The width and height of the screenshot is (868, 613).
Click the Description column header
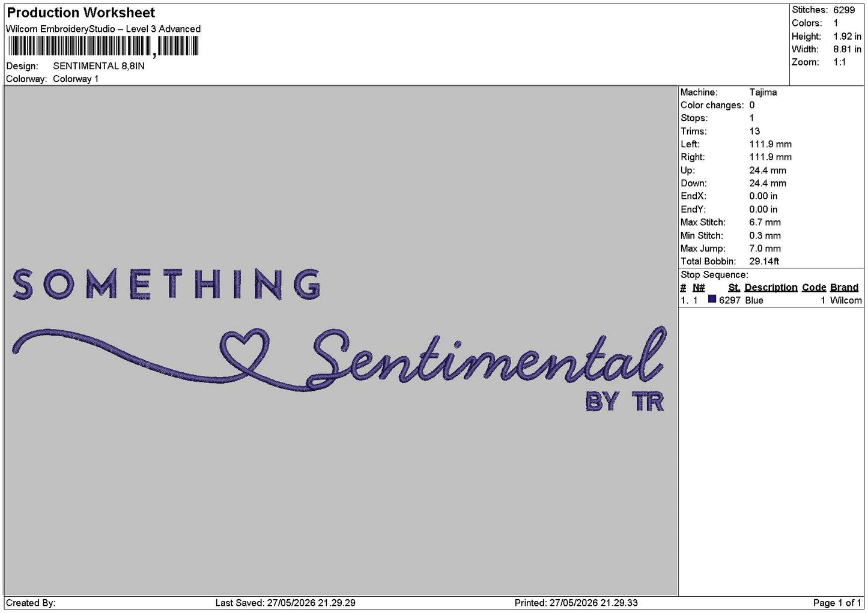(x=771, y=288)
